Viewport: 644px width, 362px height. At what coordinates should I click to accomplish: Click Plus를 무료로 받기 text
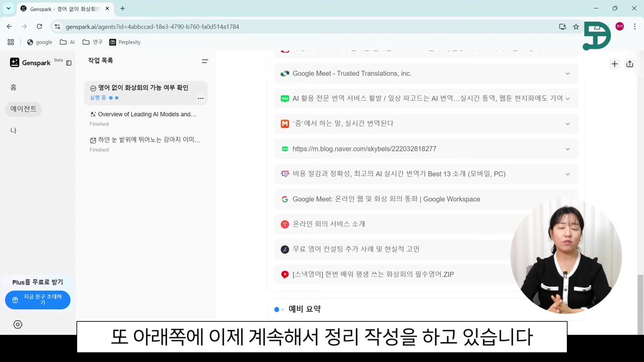tap(38, 282)
